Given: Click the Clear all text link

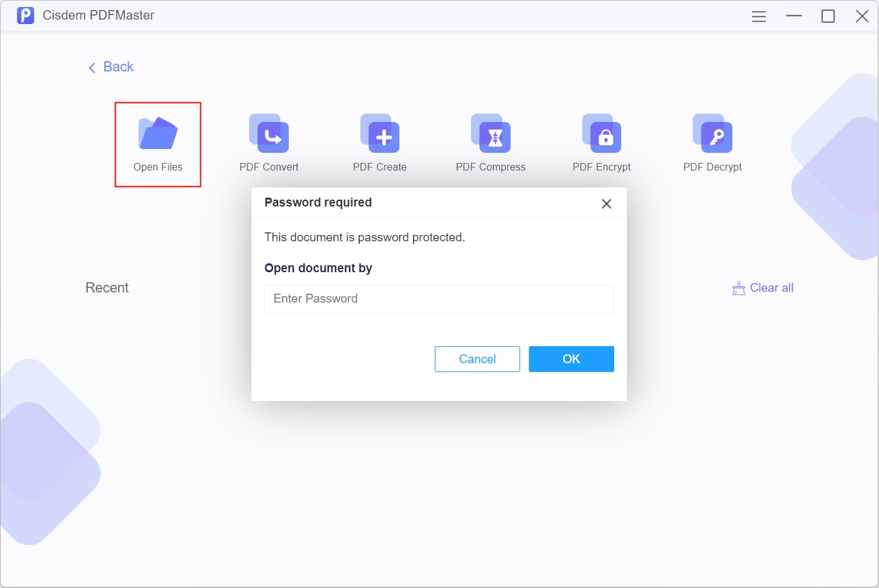Looking at the screenshot, I should tap(772, 288).
